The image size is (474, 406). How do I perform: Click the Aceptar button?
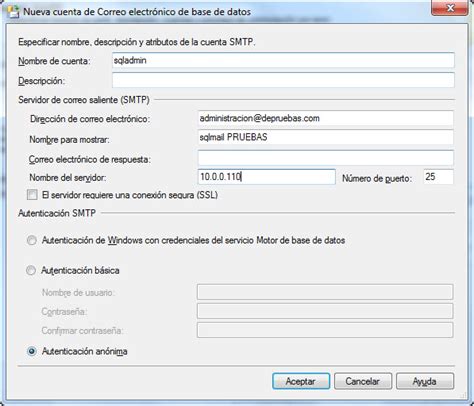[301, 381]
